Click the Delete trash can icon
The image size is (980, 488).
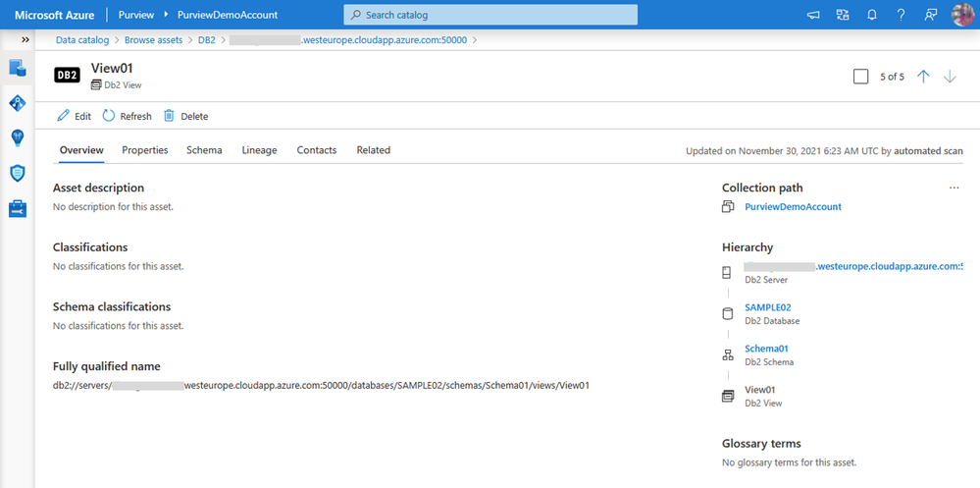tap(169, 116)
